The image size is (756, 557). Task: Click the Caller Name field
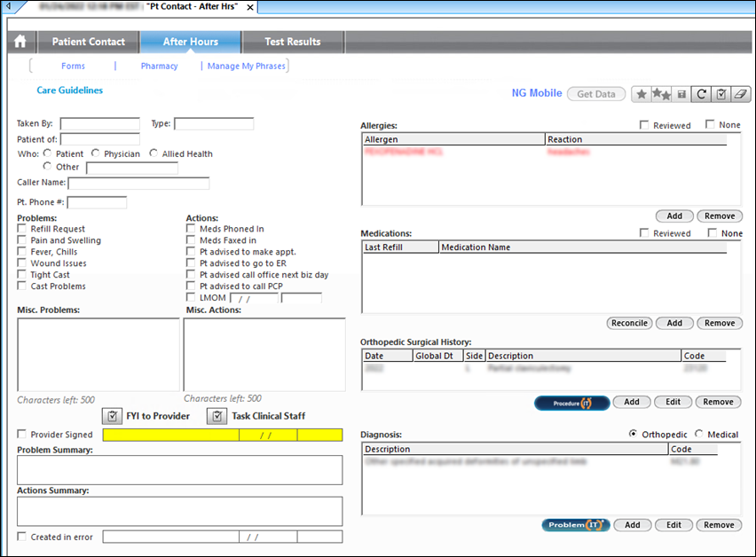(x=138, y=183)
